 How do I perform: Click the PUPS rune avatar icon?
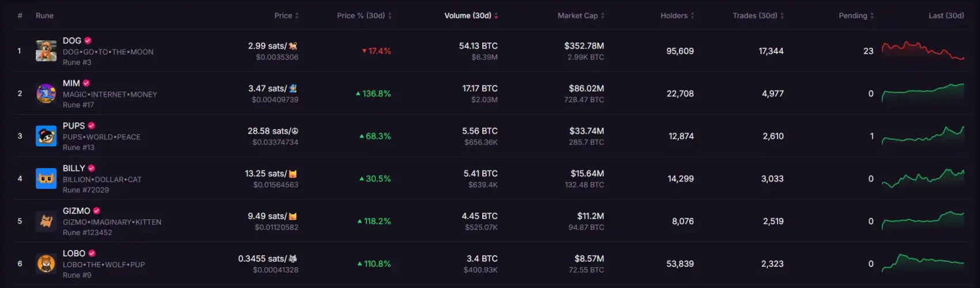click(46, 136)
